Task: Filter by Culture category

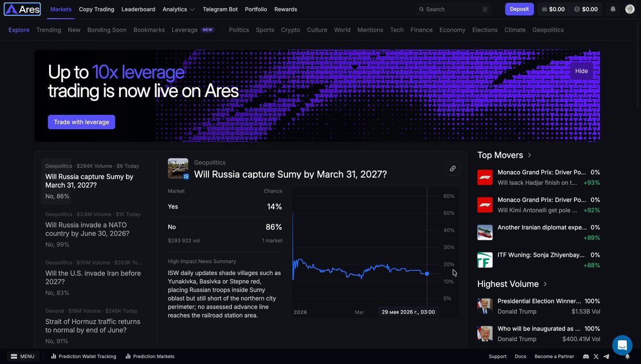Action: (317, 30)
